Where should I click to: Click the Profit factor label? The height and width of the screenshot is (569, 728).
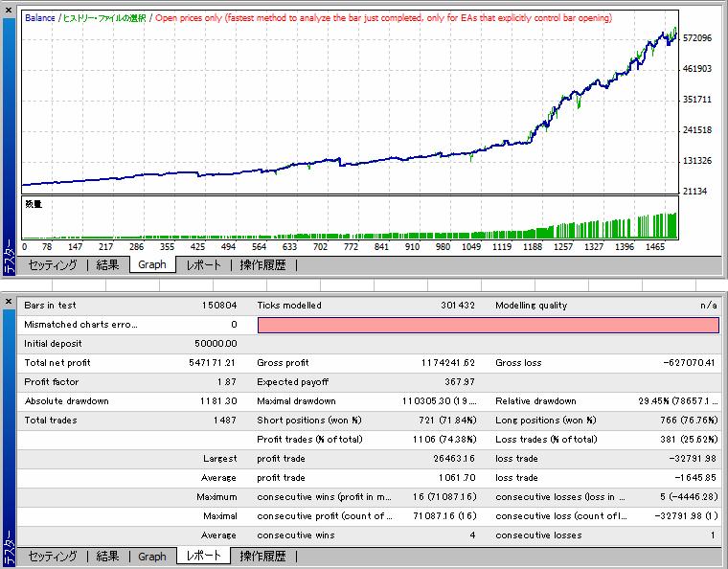[52, 382]
